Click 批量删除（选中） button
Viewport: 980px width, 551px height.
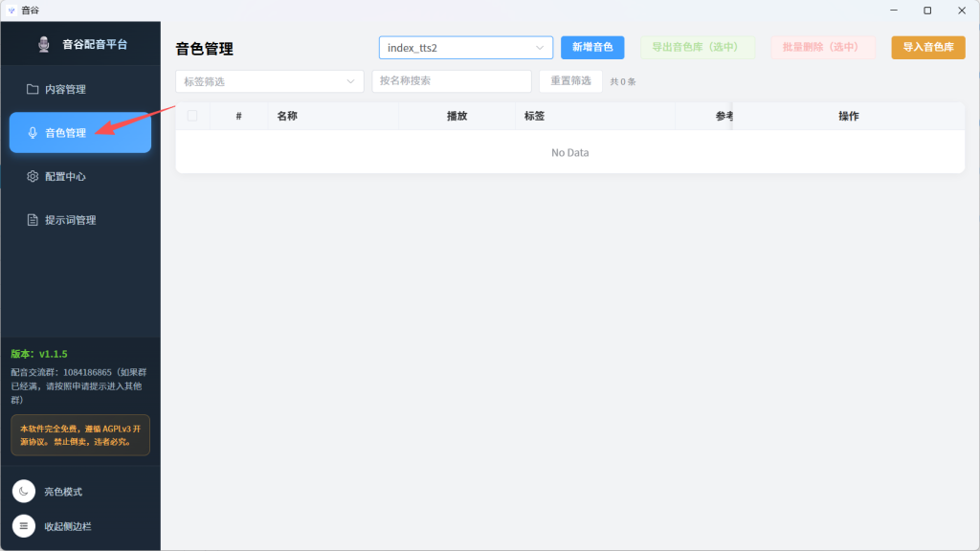tap(823, 48)
